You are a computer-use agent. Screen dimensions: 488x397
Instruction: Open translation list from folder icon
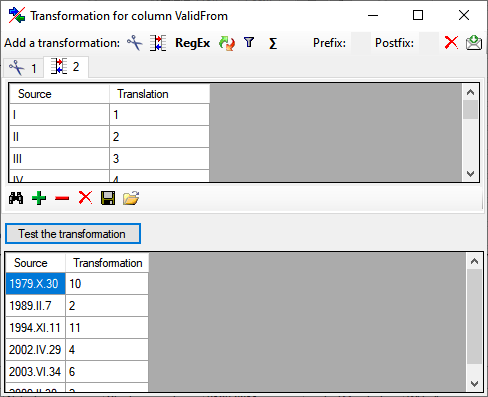click(131, 198)
